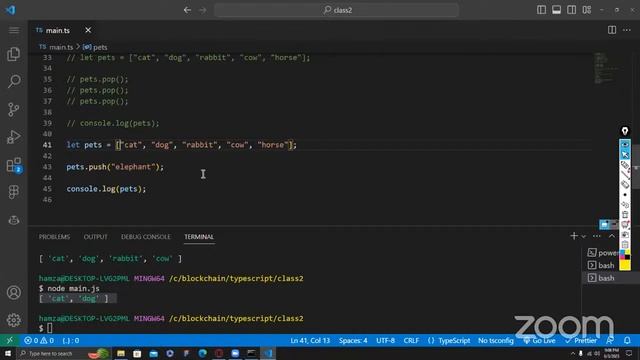
Task: Open the Windows Start menu
Action: click(8, 353)
